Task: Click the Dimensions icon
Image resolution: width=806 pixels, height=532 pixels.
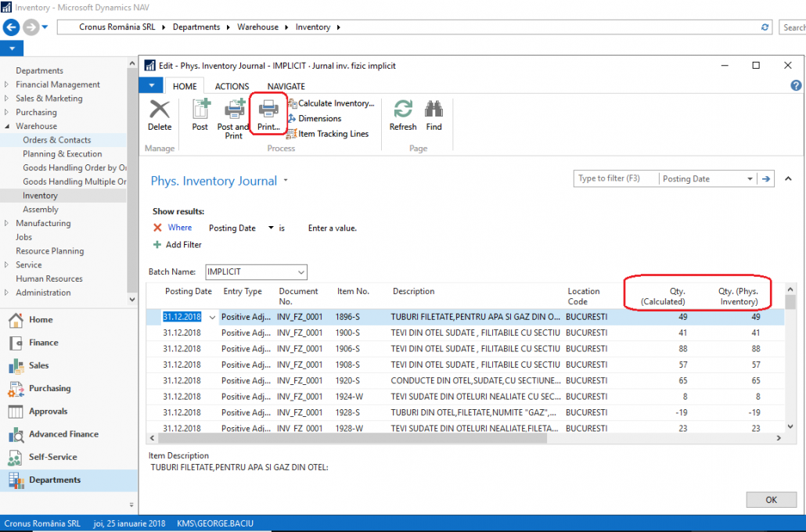Action: (315, 119)
